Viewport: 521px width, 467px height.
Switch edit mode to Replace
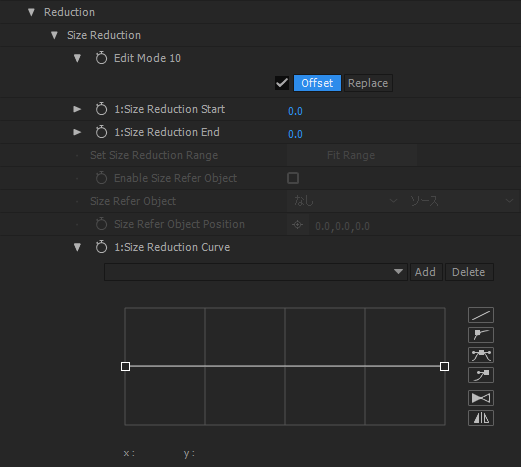pyautogui.click(x=368, y=83)
